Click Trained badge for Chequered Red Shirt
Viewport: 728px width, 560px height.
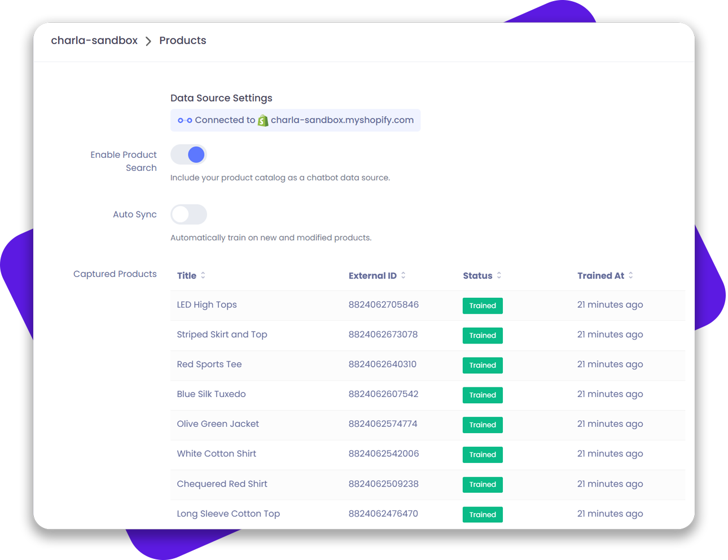coord(483,484)
